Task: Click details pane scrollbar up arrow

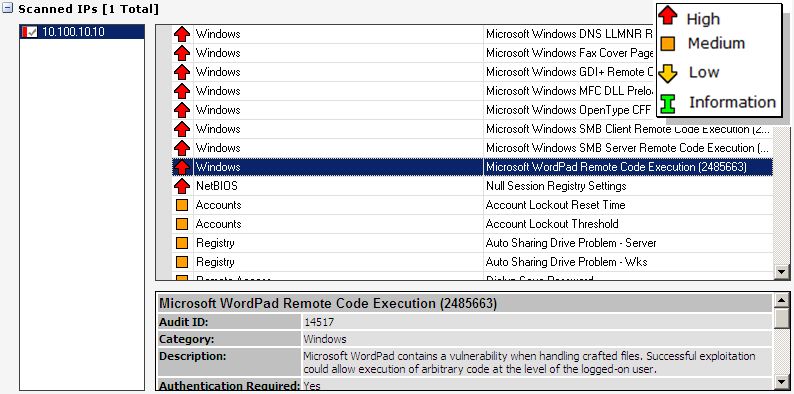Action: [782, 301]
